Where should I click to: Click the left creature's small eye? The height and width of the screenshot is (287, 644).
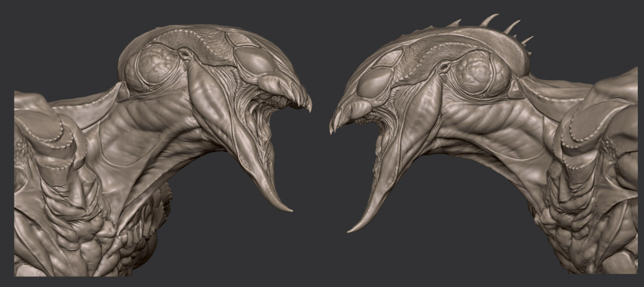coord(184,55)
